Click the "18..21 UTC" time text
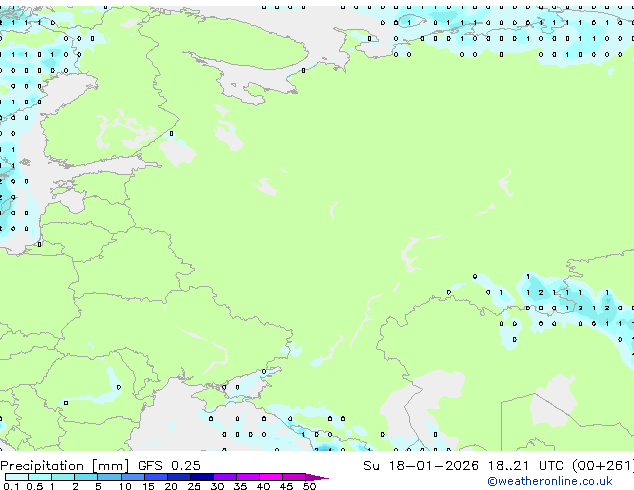 pyautogui.click(x=525, y=466)
